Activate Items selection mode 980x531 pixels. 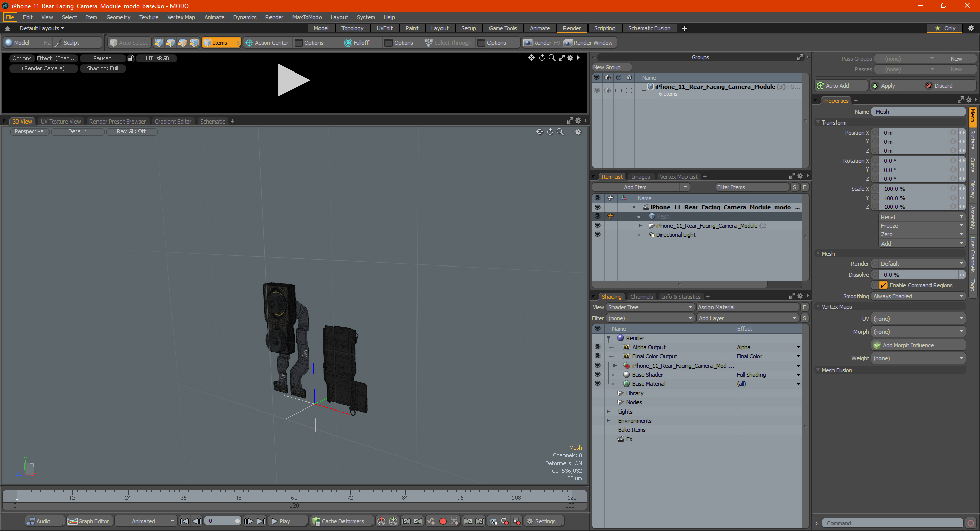click(221, 43)
